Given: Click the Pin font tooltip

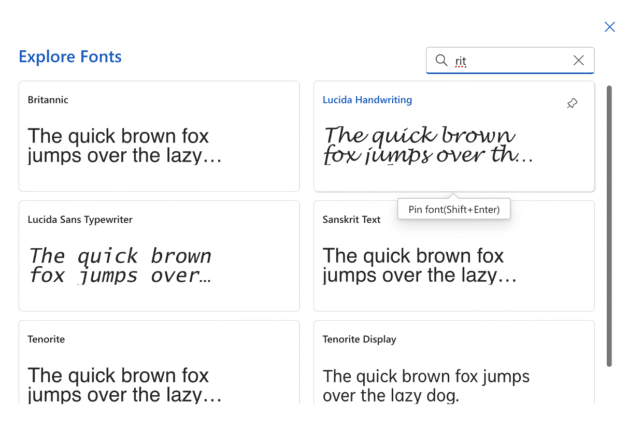Looking at the screenshot, I should pyautogui.click(x=454, y=209).
